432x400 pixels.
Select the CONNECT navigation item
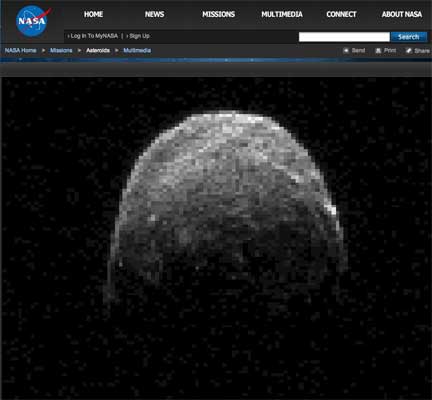(341, 14)
